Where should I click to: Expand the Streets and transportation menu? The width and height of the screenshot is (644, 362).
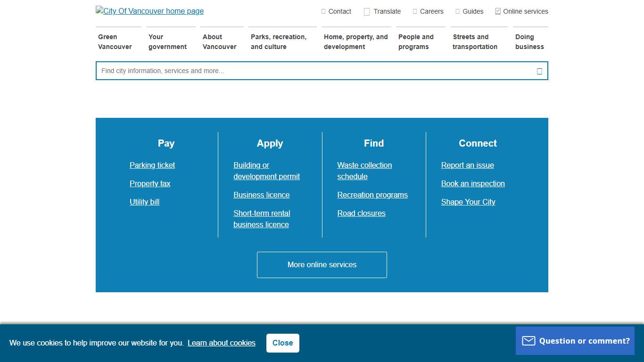point(475,41)
